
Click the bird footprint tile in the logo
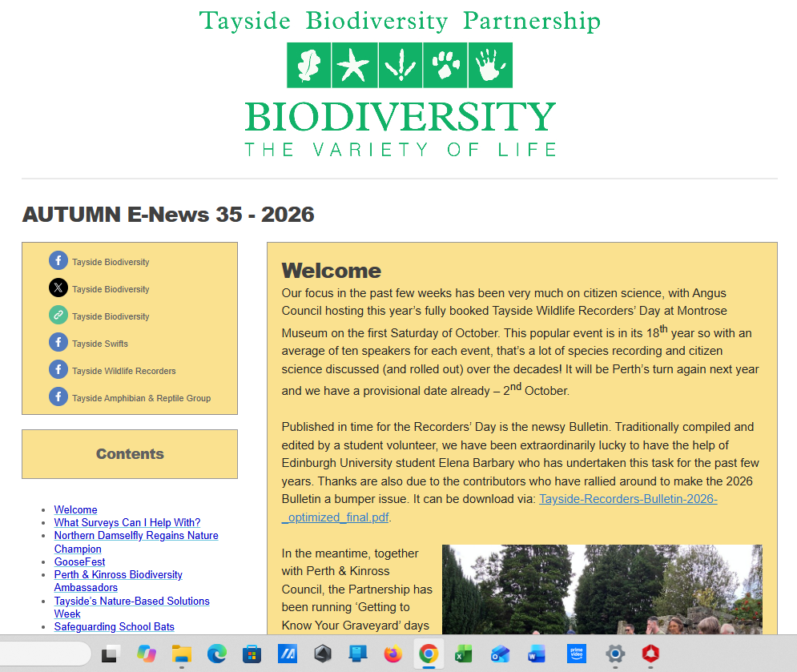pyautogui.click(x=400, y=65)
